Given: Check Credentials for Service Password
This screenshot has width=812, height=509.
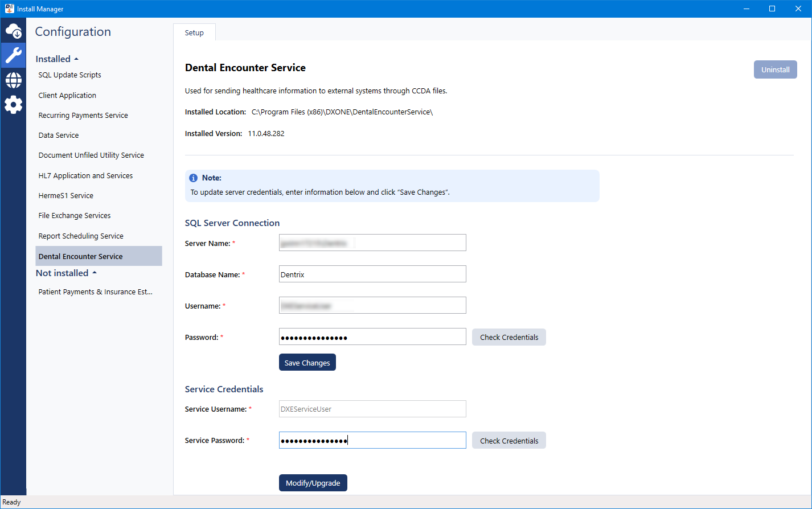Looking at the screenshot, I should pyautogui.click(x=508, y=441).
